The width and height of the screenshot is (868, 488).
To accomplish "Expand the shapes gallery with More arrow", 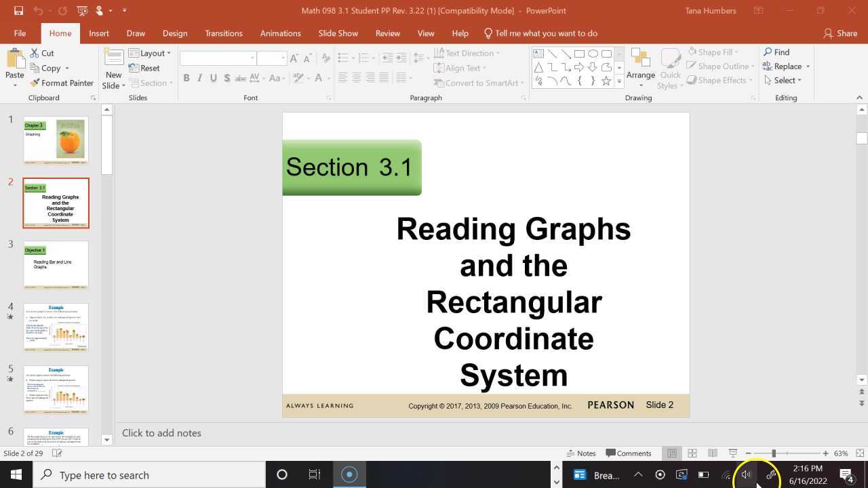I will coord(619,81).
